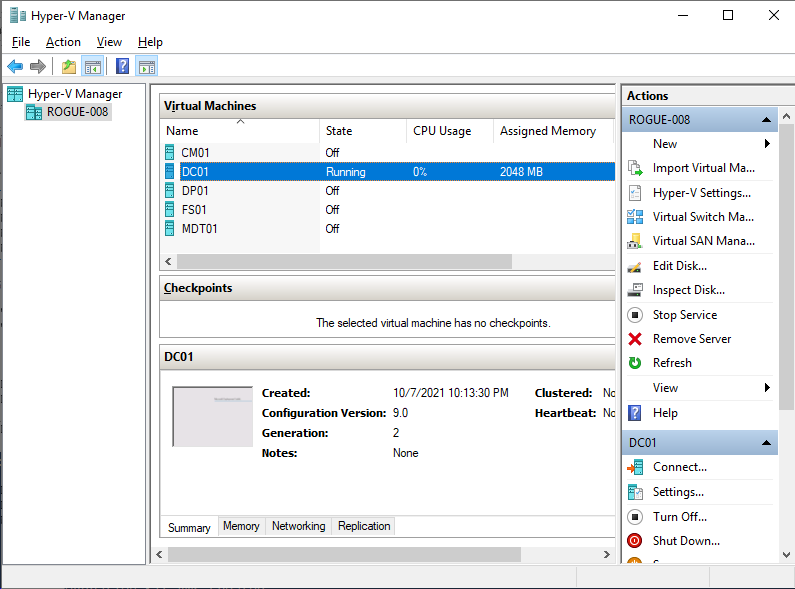Click the green Refresh icon
The image size is (795, 589).
point(635,363)
